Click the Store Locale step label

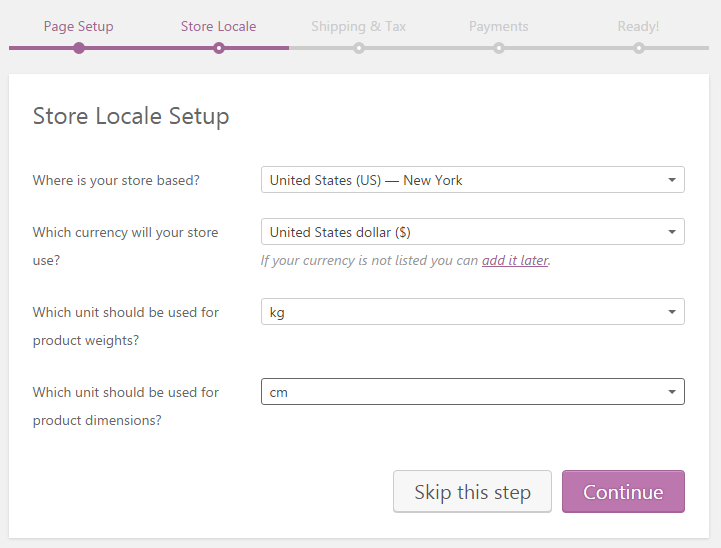[x=218, y=27]
